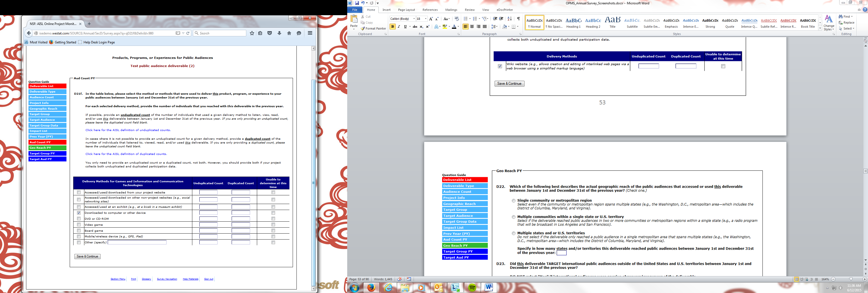The width and height of the screenshot is (868, 293).
Task: Switch to the Page Layout ribbon tab
Action: (x=406, y=10)
